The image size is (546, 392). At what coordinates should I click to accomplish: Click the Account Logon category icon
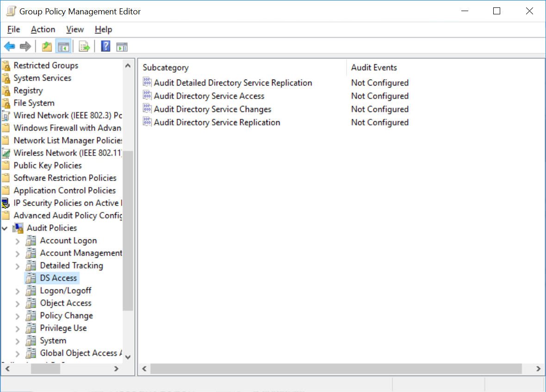[x=31, y=241]
